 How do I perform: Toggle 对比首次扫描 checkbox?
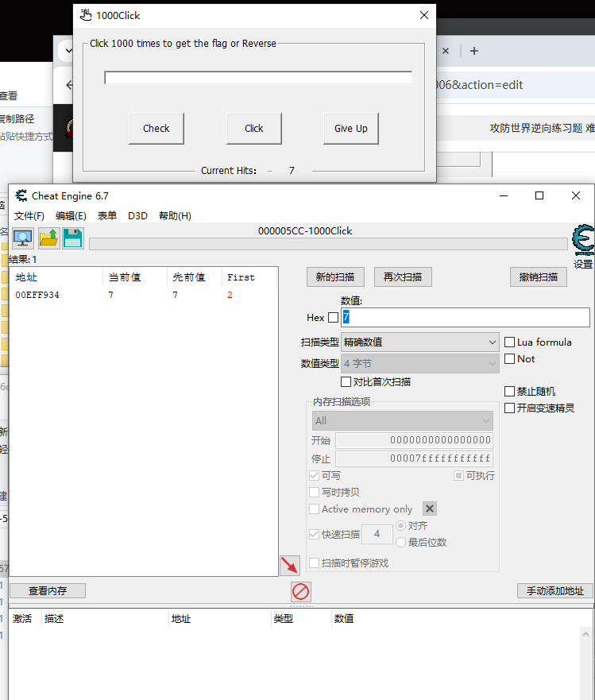346,381
